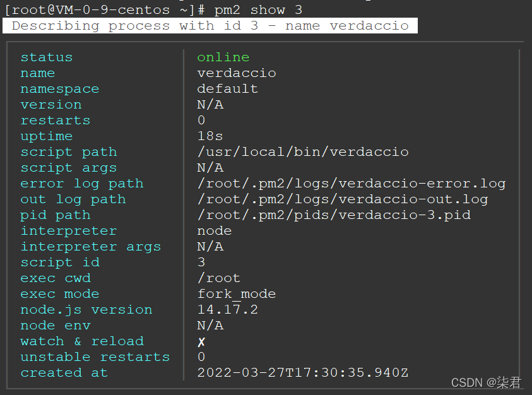Screen dimensions: 532x395
Task: Click the 'interpreter args' label
Action: (x=91, y=247)
